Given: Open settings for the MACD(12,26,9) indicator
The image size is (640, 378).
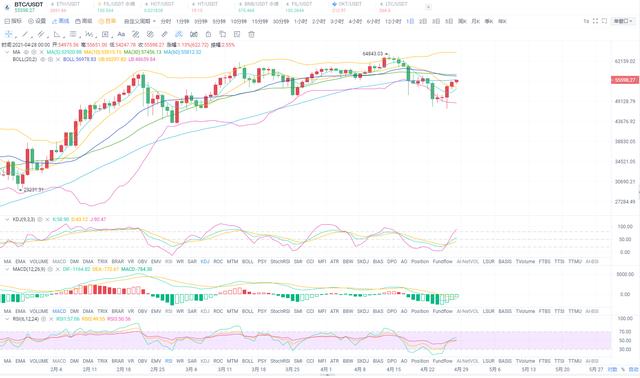Looking at the screenshot, I should 50,269.
